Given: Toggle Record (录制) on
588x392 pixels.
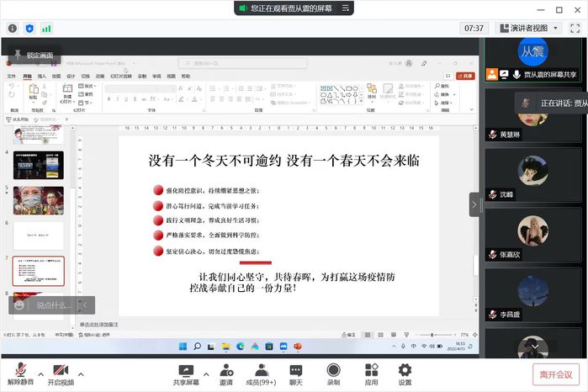Looking at the screenshot, I should [333, 373].
